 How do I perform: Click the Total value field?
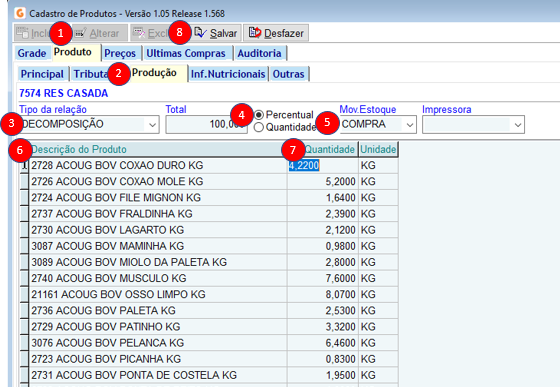(206, 124)
